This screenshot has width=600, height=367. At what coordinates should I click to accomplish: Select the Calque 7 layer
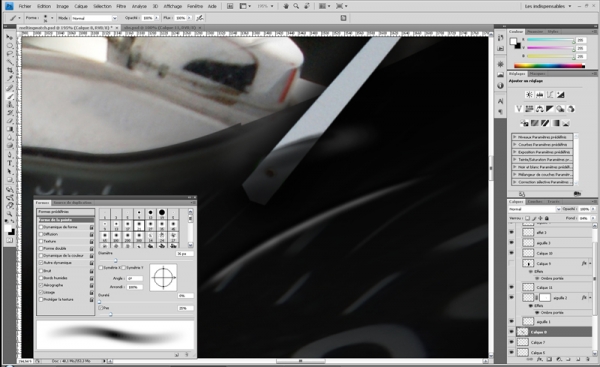point(554,342)
